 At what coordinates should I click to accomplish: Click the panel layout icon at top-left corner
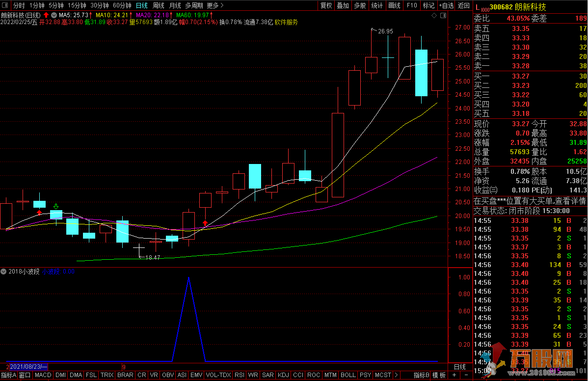pyautogui.click(x=4, y=5)
